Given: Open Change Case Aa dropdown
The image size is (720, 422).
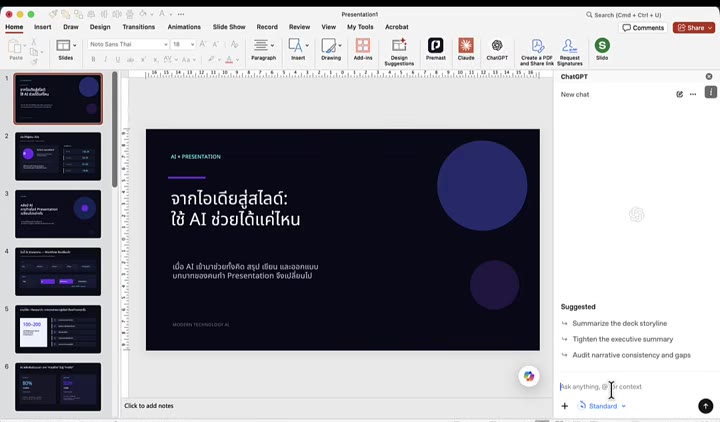Looking at the screenshot, I should point(188,59).
